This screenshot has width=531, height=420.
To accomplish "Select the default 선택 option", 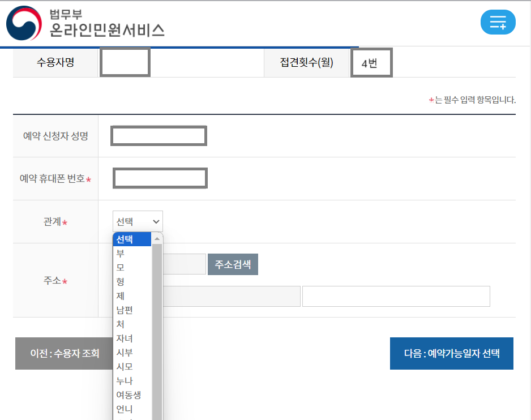I will [131, 239].
